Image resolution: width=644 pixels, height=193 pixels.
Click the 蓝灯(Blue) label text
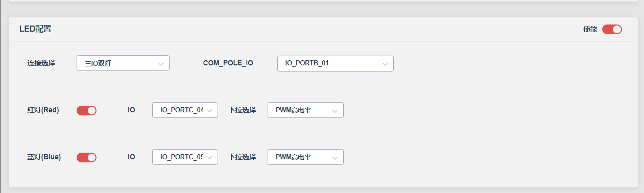(x=44, y=157)
